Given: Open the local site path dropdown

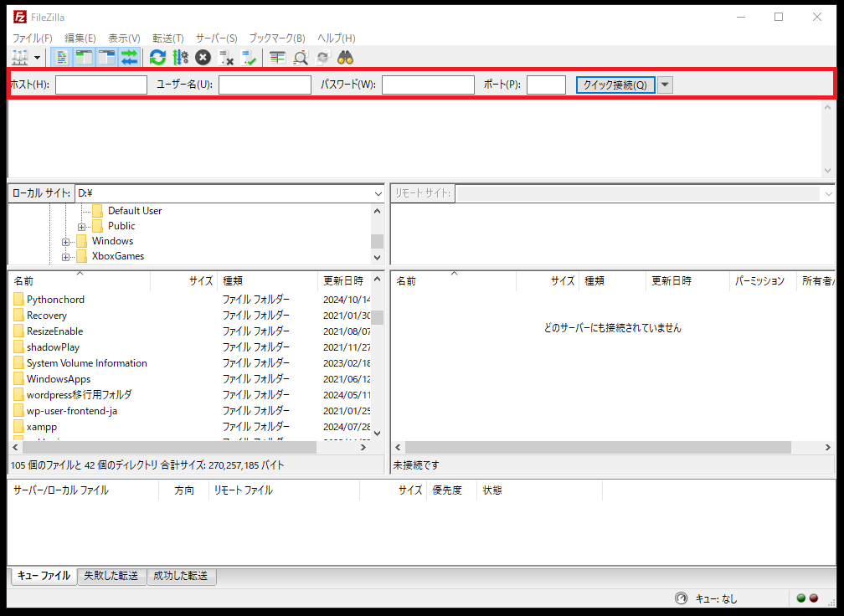Looking at the screenshot, I should (378, 193).
